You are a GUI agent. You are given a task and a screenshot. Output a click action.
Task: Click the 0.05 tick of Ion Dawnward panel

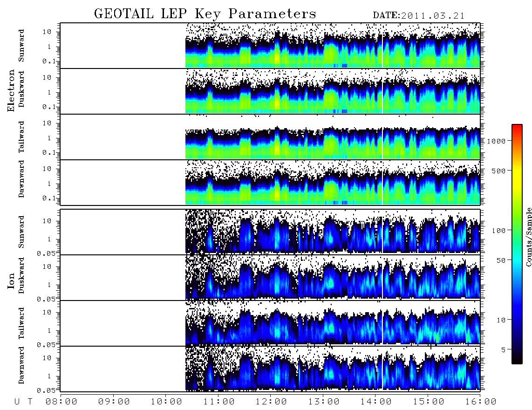[x=46, y=390]
